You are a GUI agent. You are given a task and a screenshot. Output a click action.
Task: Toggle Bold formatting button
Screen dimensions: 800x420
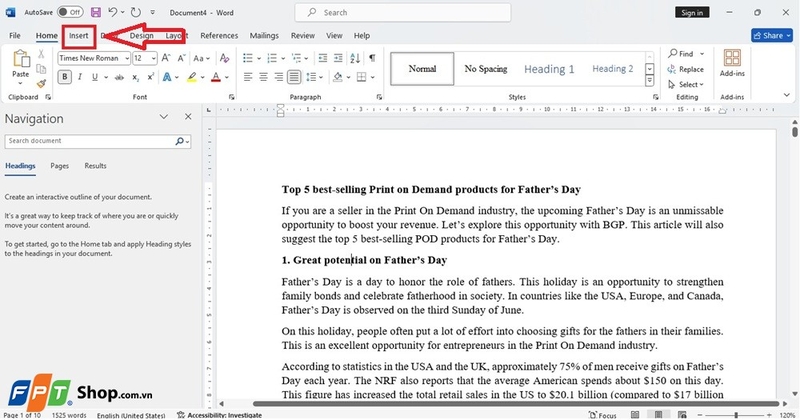pos(65,77)
